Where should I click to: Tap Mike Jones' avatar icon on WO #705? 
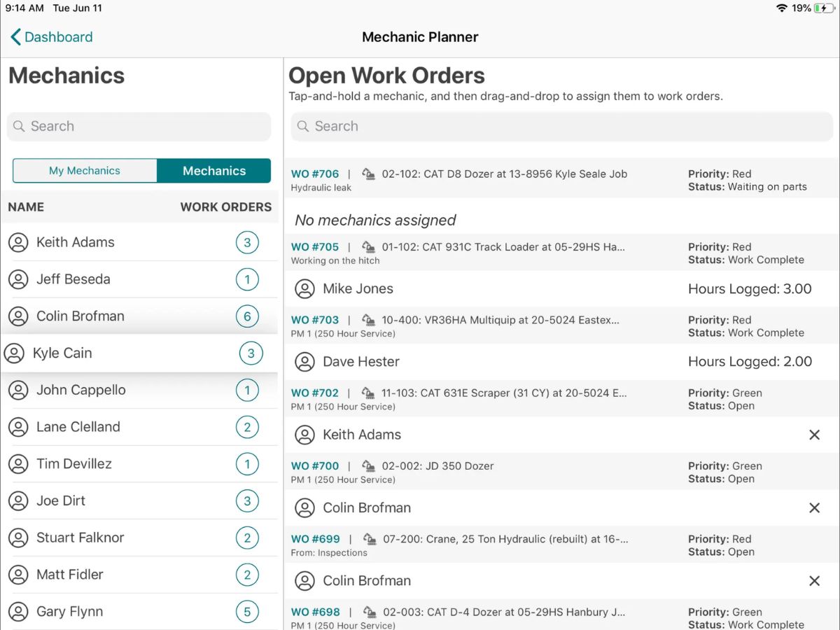point(304,289)
